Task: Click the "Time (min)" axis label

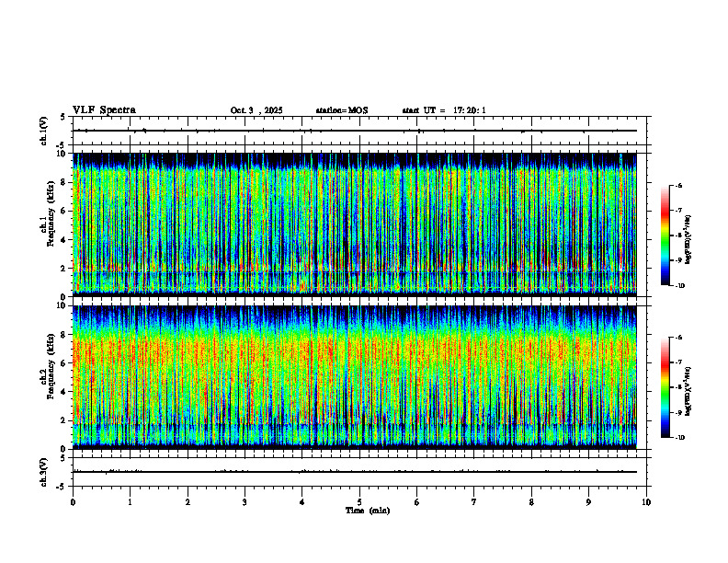Action: point(368,511)
